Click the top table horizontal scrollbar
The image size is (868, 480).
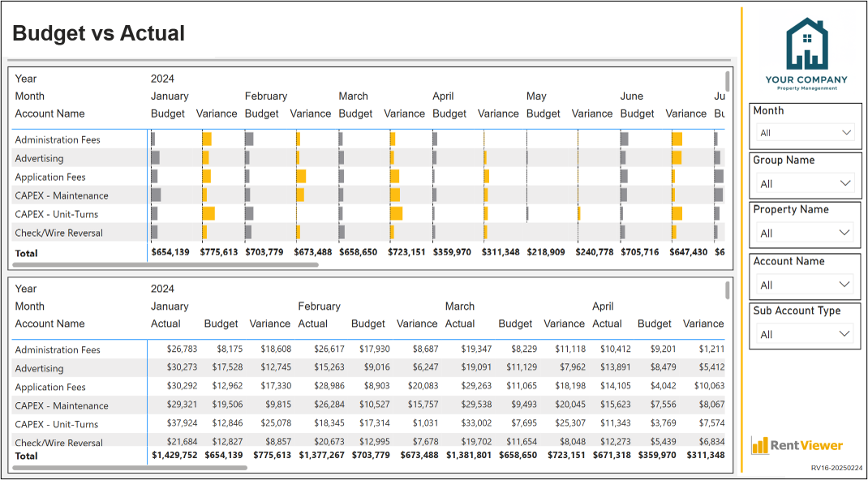(165, 265)
